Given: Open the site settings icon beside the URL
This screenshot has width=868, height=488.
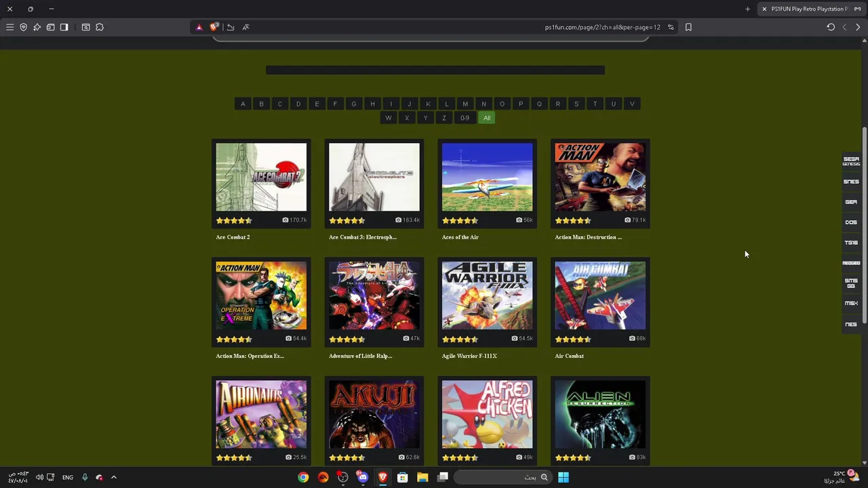Looking at the screenshot, I should point(671,27).
